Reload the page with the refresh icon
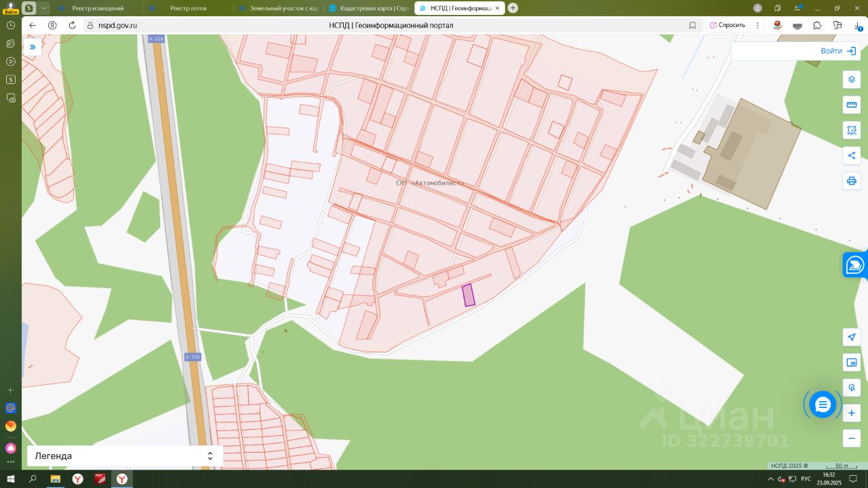This screenshot has width=868, height=488. (x=72, y=25)
